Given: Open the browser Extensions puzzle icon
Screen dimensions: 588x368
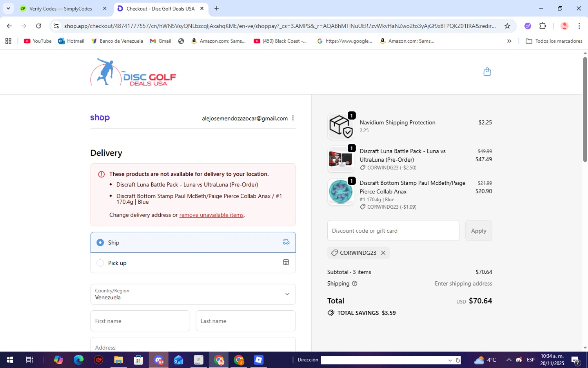Looking at the screenshot, I should (x=543, y=26).
